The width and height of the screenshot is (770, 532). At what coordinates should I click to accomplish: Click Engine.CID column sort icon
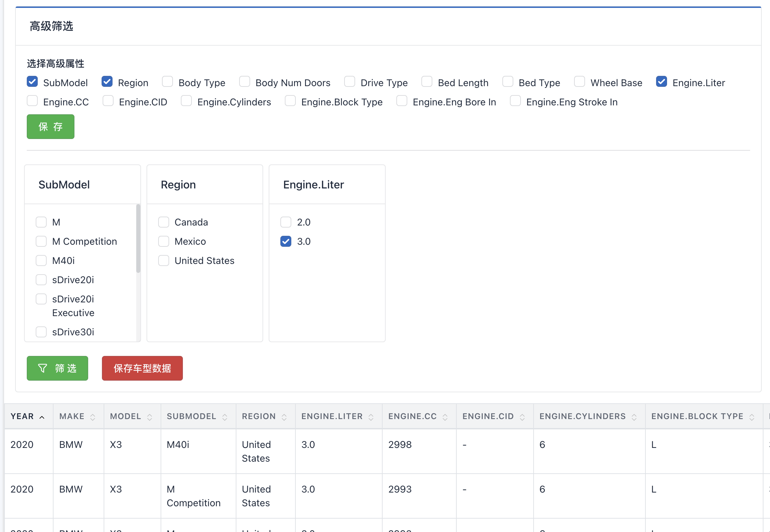(522, 417)
